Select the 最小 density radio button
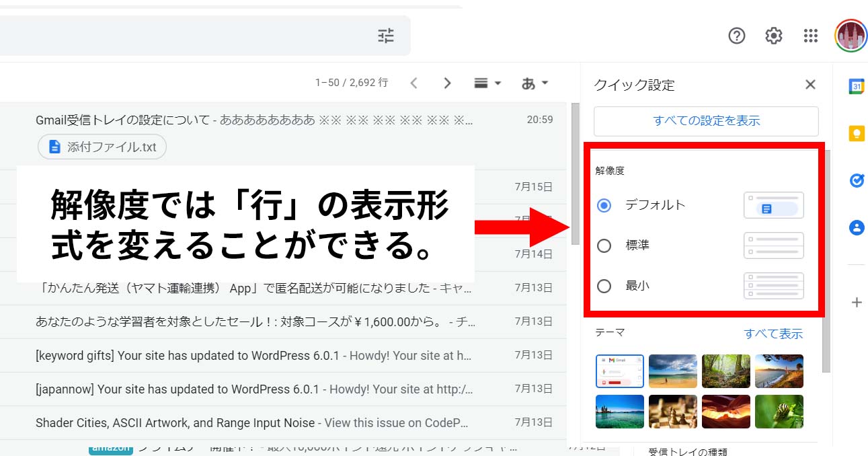Image resolution: width=868 pixels, height=456 pixels. coord(604,286)
